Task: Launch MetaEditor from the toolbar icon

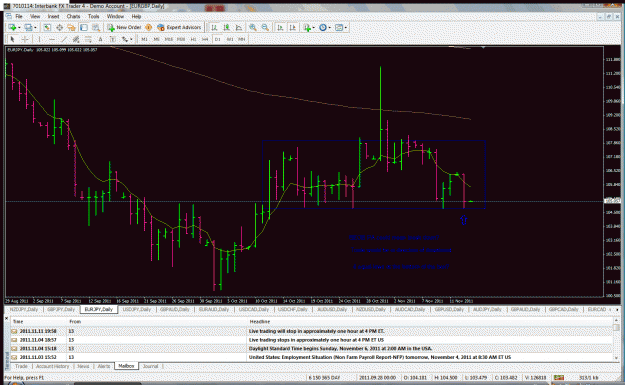Action: pyautogui.click(x=148, y=27)
